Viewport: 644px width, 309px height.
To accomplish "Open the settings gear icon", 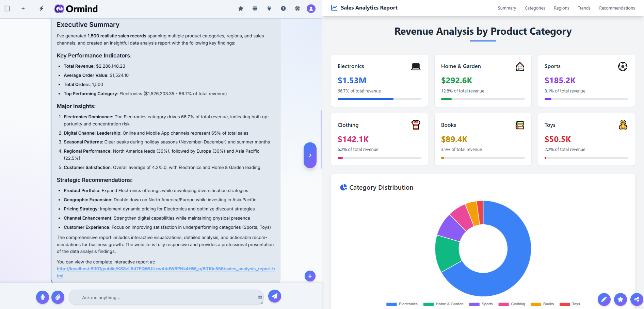I will pos(297,8).
